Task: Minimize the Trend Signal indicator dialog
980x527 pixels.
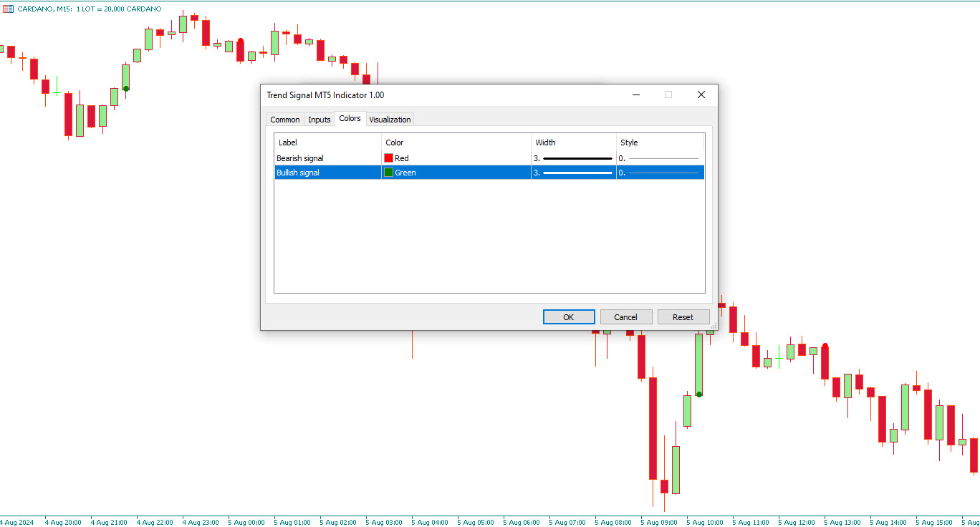Action: (x=635, y=95)
